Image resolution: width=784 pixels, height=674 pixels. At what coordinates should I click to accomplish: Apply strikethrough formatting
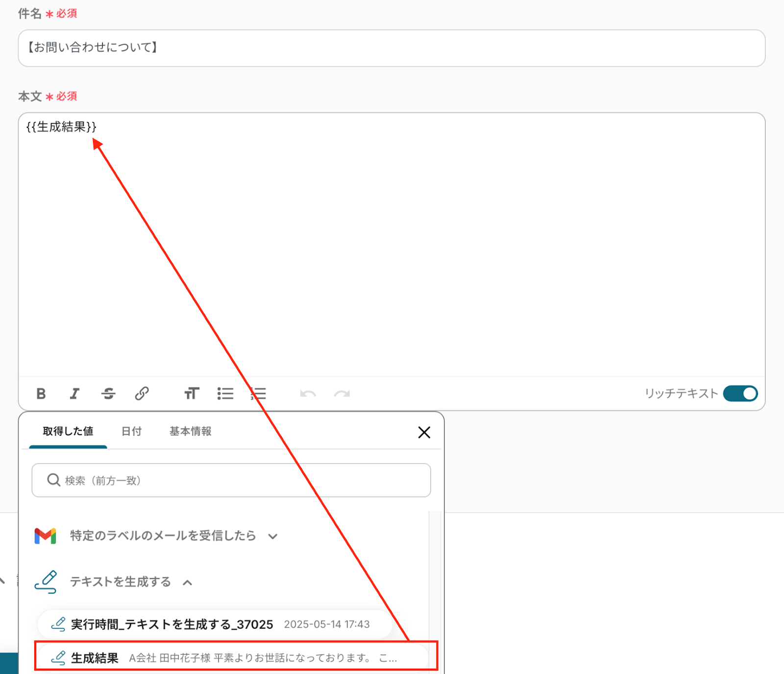pyautogui.click(x=108, y=394)
